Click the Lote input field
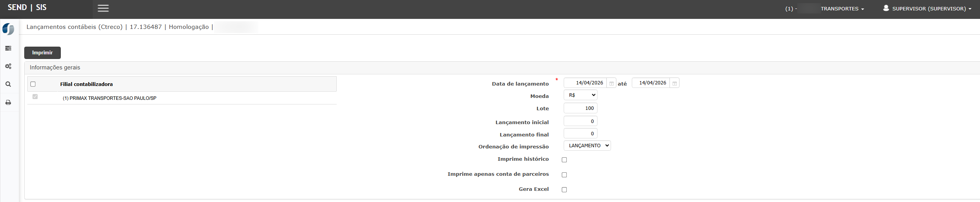This screenshot has height=202, width=980. coord(580,108)
